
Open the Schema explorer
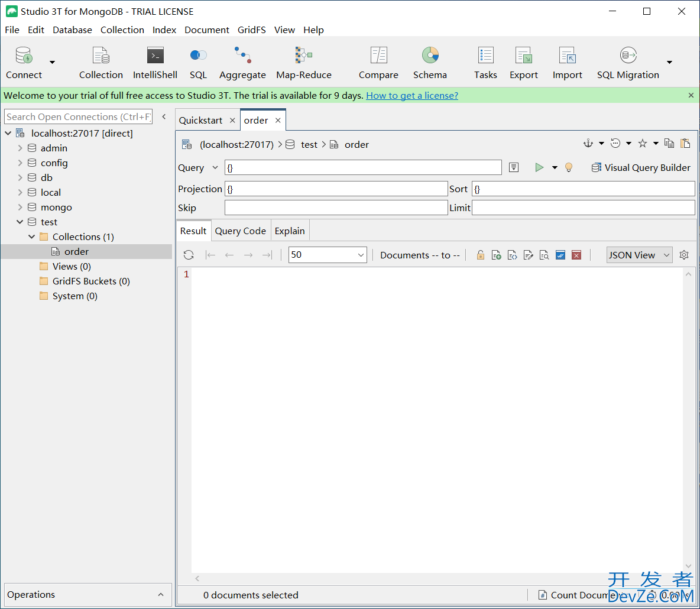tap(430, 63)
